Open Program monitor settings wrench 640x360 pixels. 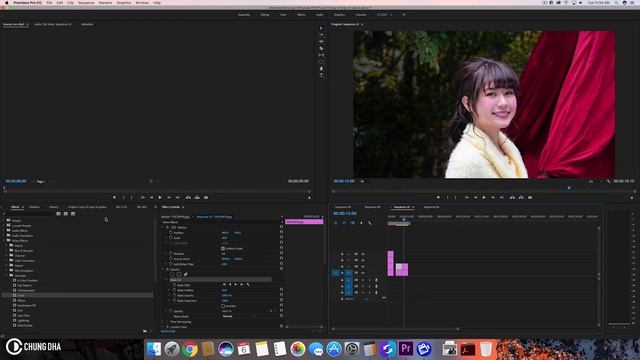point(608,181)
